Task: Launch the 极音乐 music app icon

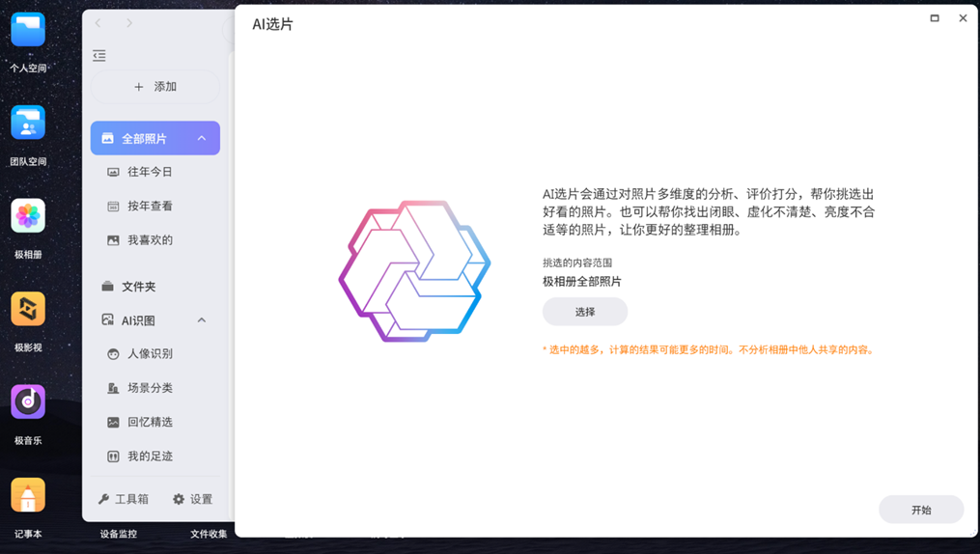Action: click(x=28, y=402)
